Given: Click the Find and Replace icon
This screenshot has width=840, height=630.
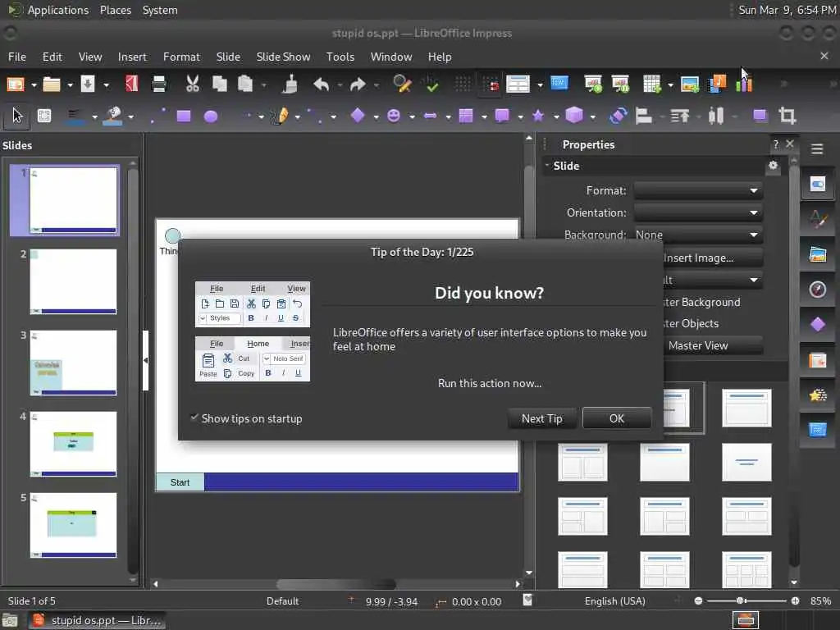Looking at the screenshot, I should pos(402,84).
